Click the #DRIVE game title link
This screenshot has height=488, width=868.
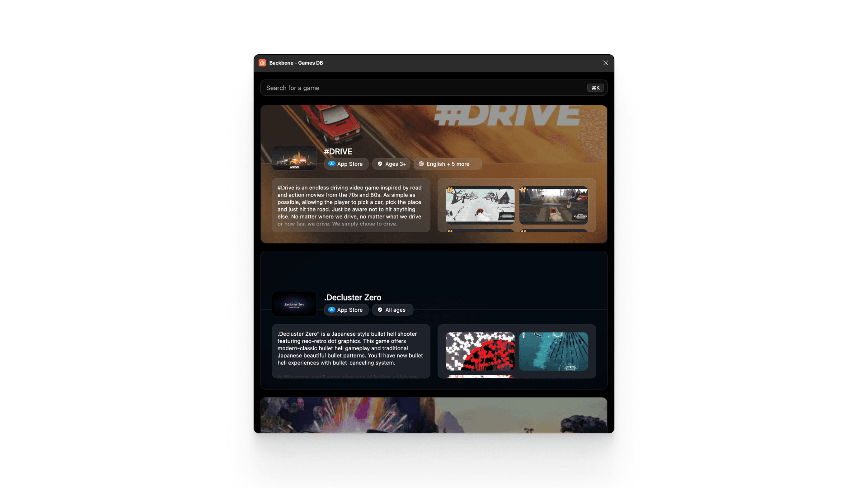click(x=338, y=151)
